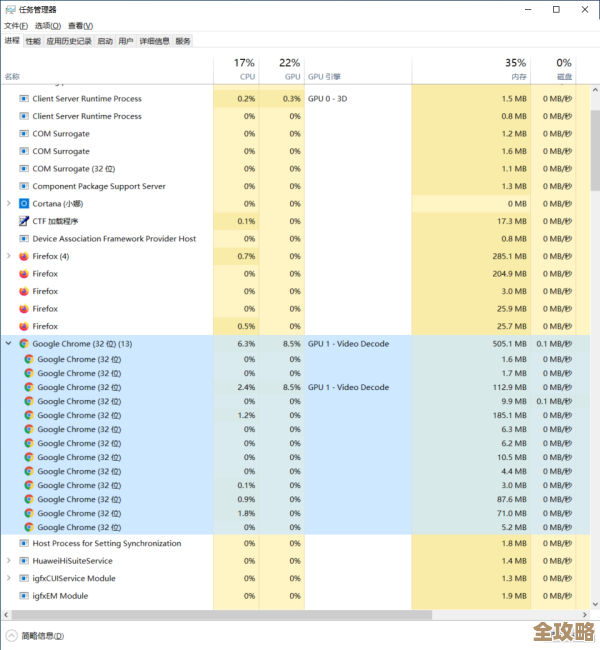Expand the Firefox (4) process group
The width and height of the screenshot is (600, 650).
[9, 256]
